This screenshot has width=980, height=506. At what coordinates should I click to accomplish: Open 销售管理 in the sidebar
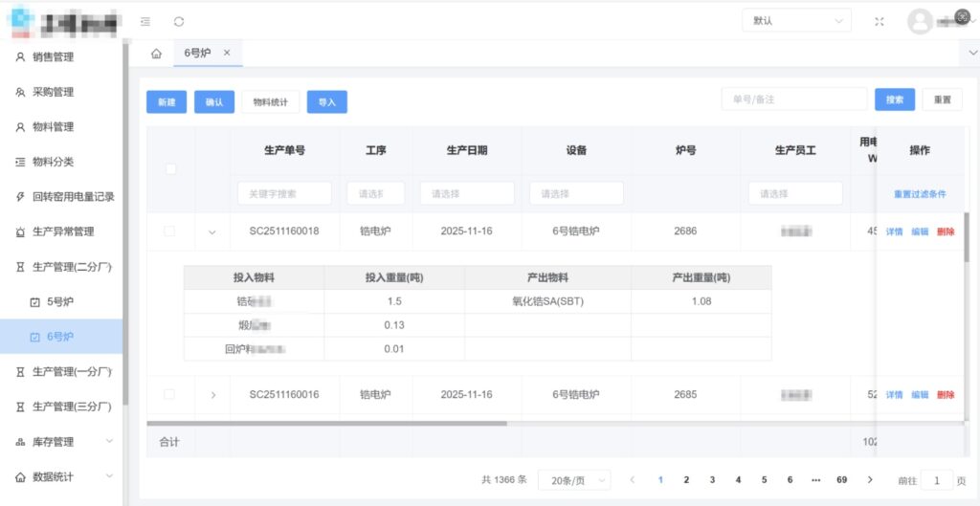tap(53, 57)
